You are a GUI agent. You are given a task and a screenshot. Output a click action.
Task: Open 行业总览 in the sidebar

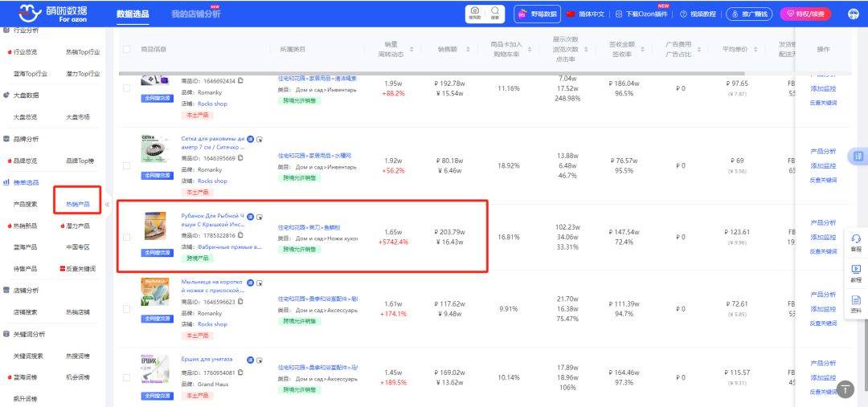(26, 52)
